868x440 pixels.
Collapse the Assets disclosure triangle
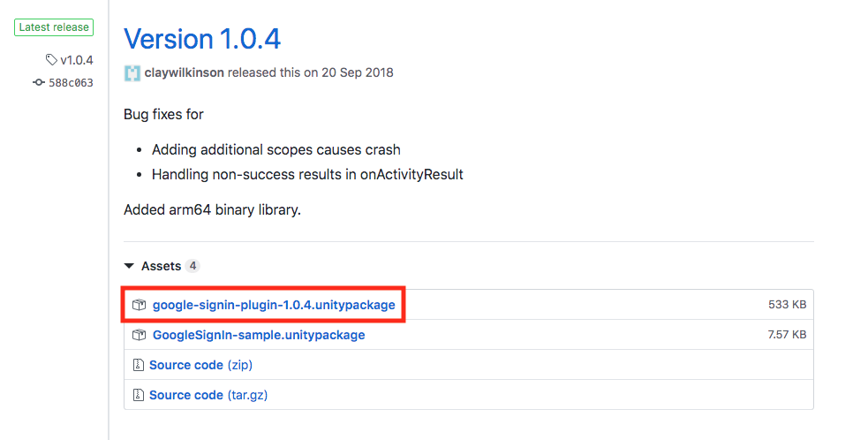click(x=129, y=266)
